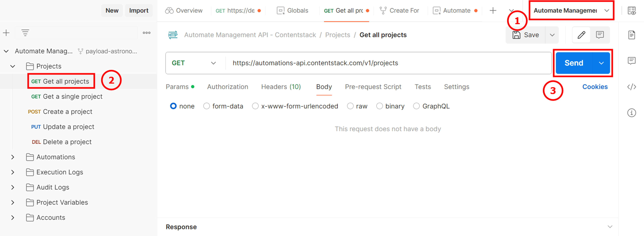Click the sidebar search filter field

(x=76, y=33)
